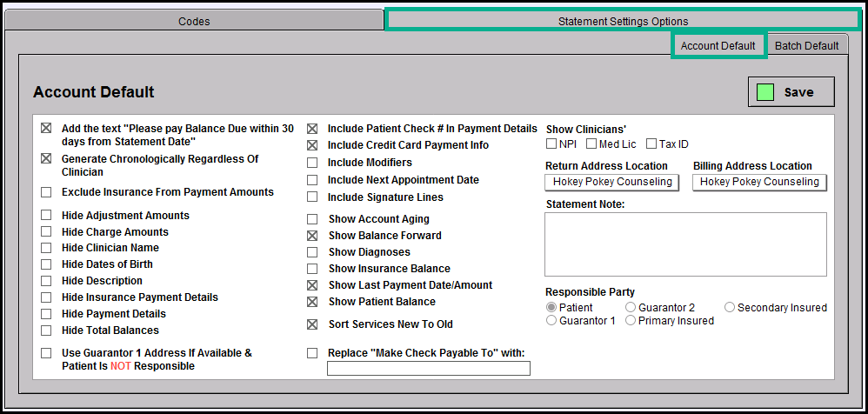Select Guarantor 1 as responsible party
Viewport: 868px width, 414px height.
coord(551,321)
